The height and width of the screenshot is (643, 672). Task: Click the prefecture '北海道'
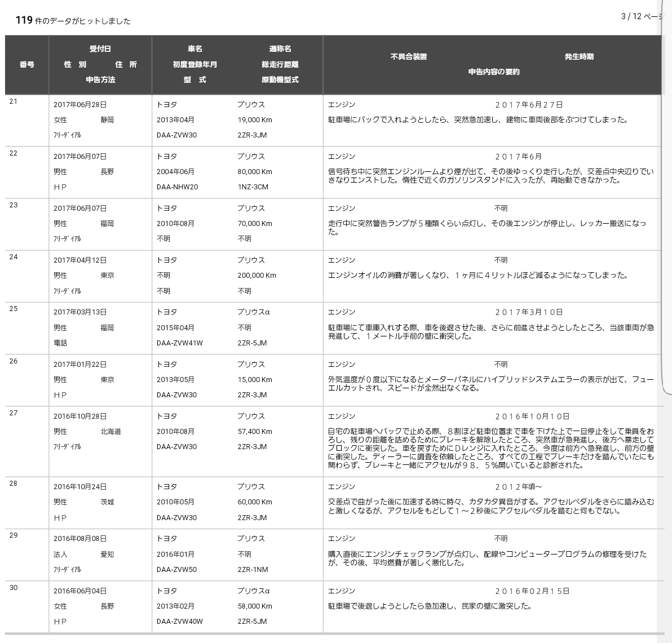[x=110, y=432]
